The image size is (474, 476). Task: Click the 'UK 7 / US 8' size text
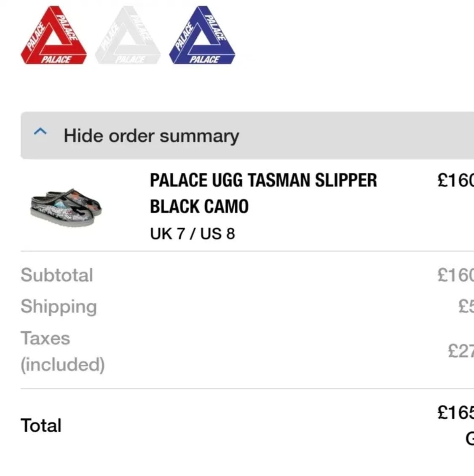click(193, 233)
